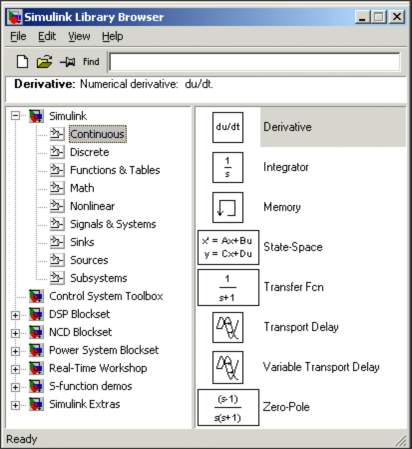Open the Edit menu
Screen dimensions: 412x449
coord(47,36)
